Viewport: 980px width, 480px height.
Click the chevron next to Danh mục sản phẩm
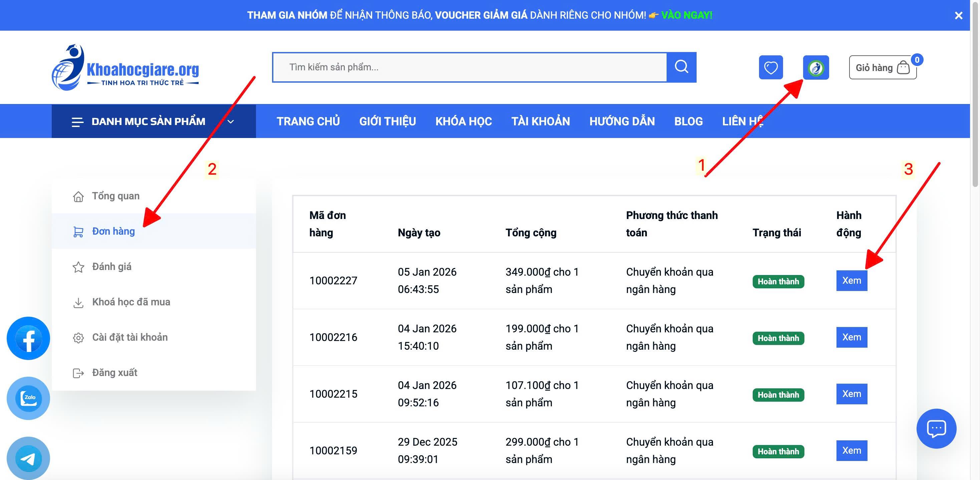point(231,122)
